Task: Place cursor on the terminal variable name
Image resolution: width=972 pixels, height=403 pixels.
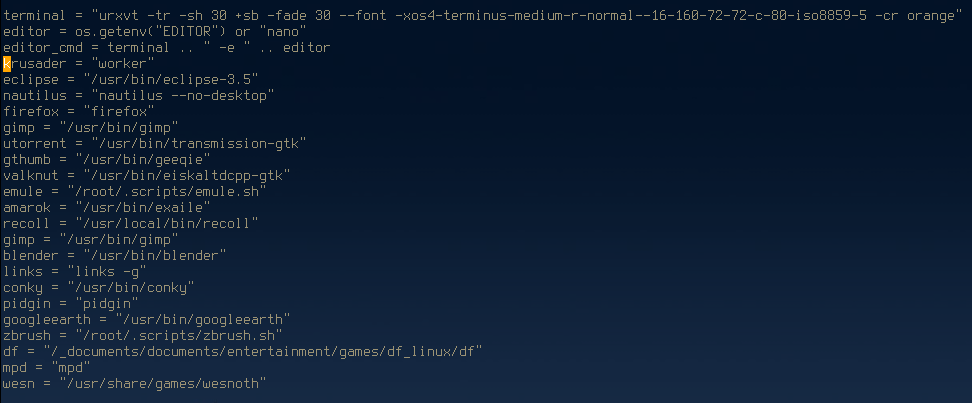Action: tap(35, 16)
